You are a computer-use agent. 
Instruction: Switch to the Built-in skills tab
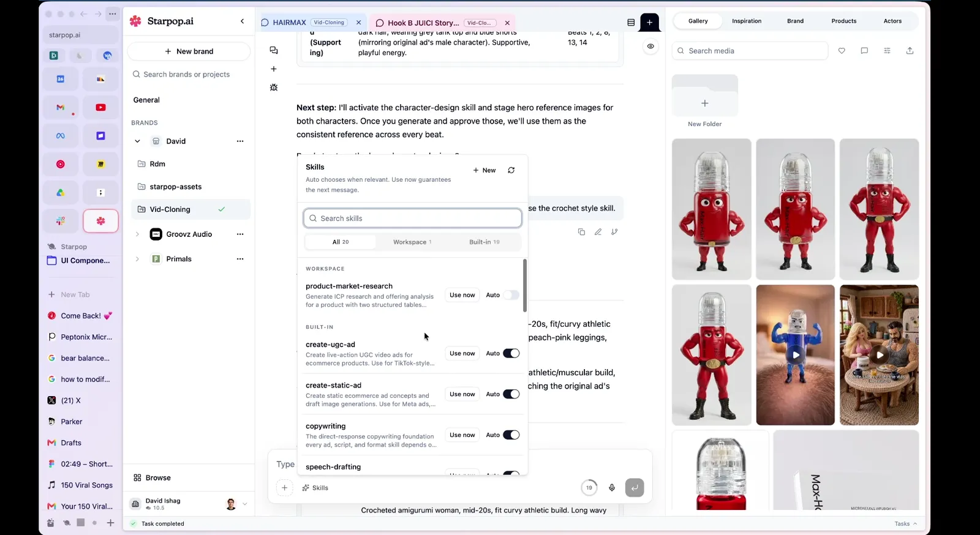click(x=484, y=242)
